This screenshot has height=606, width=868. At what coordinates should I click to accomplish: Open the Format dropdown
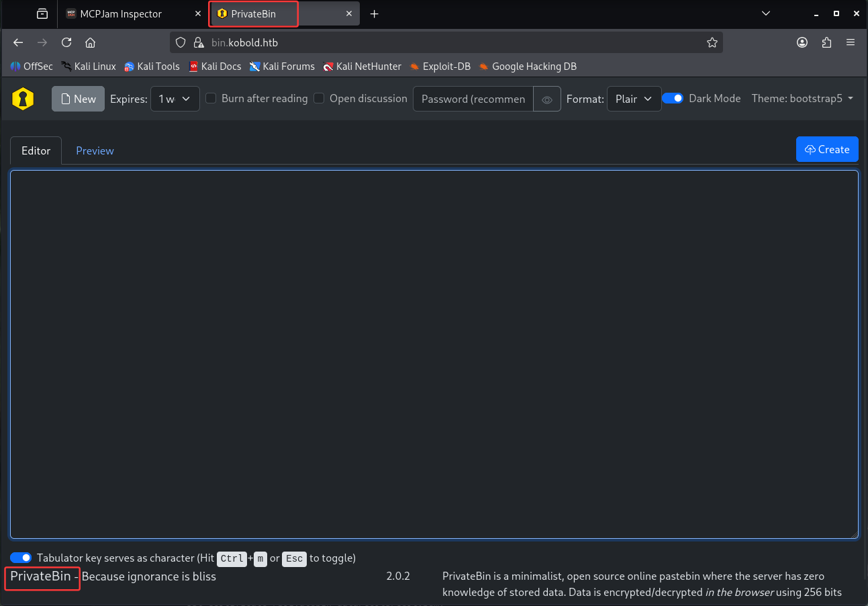pyautogui.click(x=634, y=99)
